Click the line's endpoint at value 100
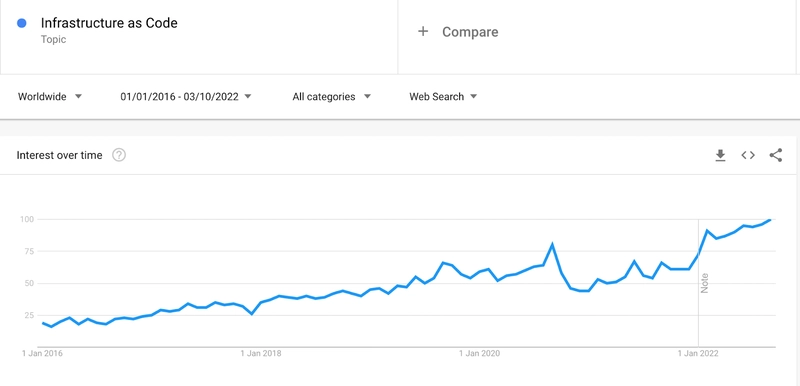Screen dimensions: 800x386 point(770,220)
